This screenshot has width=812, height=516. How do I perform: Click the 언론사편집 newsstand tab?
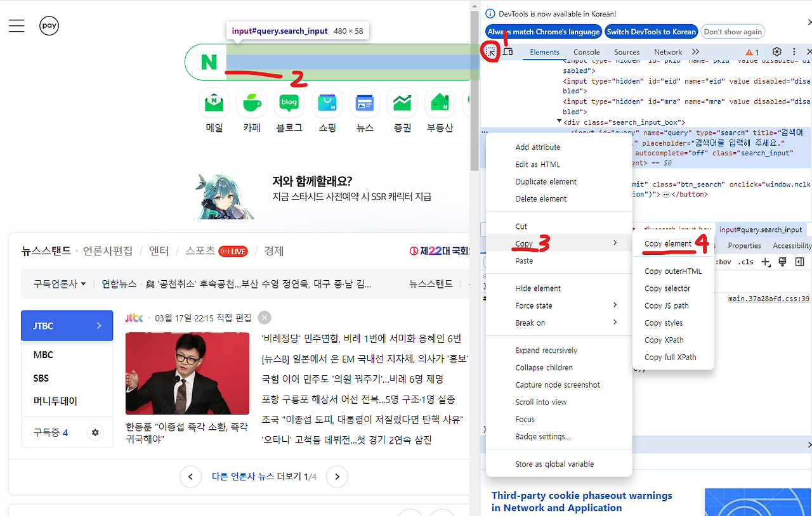click(x=108, y=251)
